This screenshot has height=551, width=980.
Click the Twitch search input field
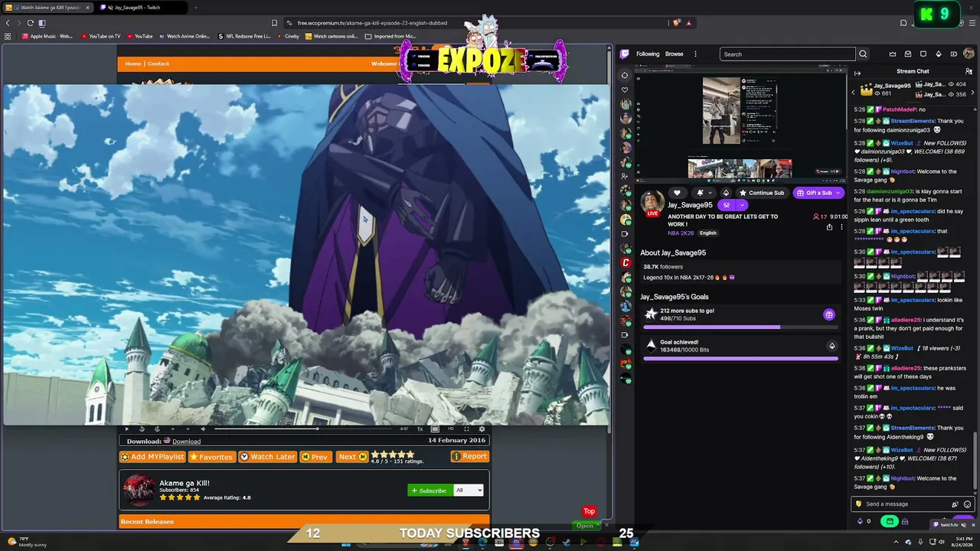pos(787,54)
